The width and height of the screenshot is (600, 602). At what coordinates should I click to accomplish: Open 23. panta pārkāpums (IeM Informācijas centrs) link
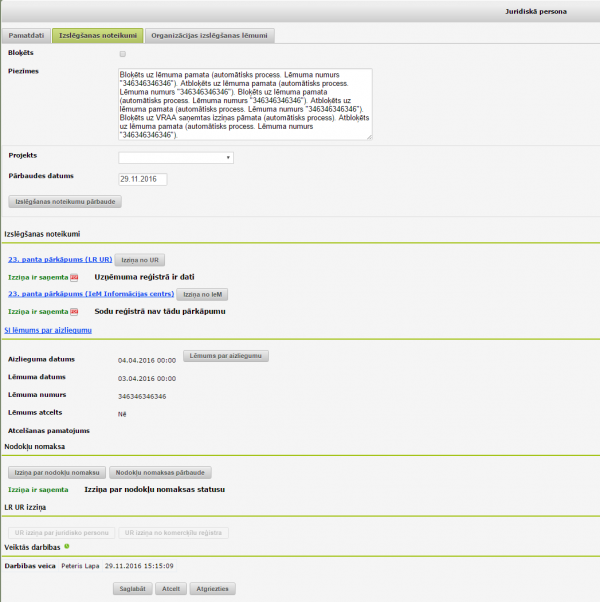[x=89, y=294]
